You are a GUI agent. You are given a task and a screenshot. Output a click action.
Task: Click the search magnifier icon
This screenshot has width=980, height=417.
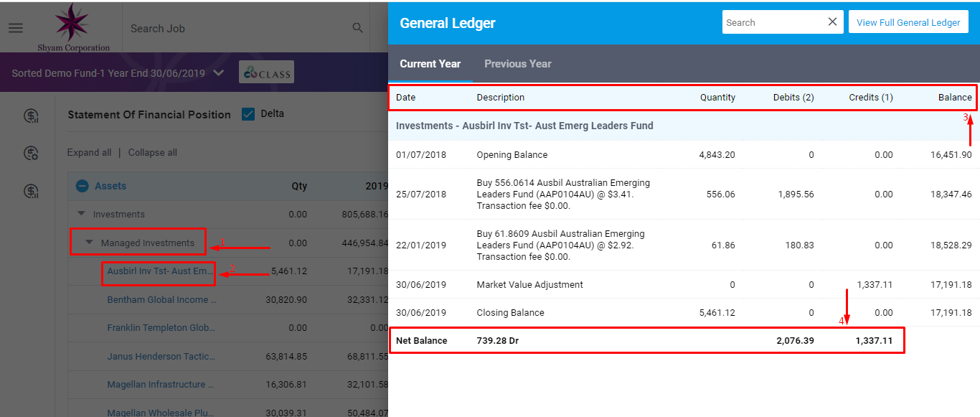click(x=357, y=28)
